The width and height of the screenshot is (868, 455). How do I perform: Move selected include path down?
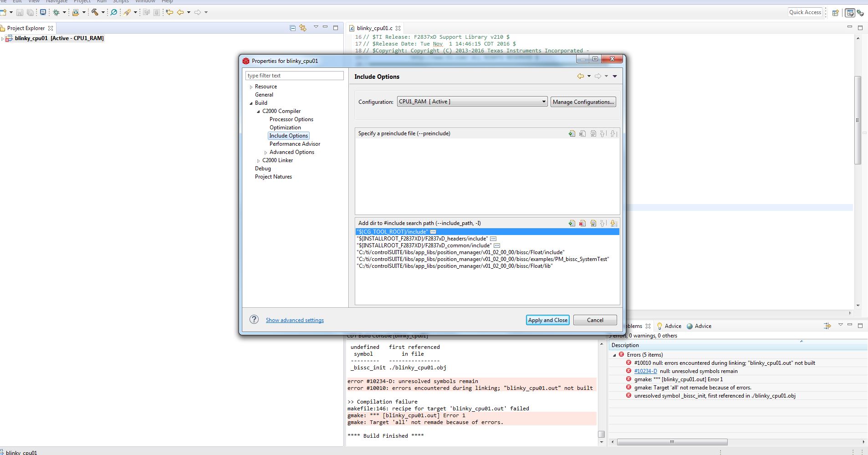coord(613,223)
